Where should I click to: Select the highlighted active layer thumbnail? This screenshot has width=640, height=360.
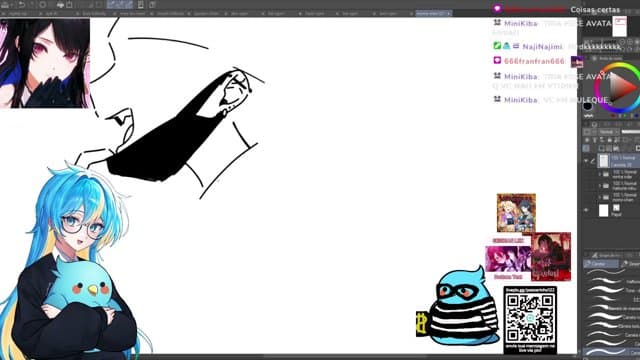(x=604, y=161)
